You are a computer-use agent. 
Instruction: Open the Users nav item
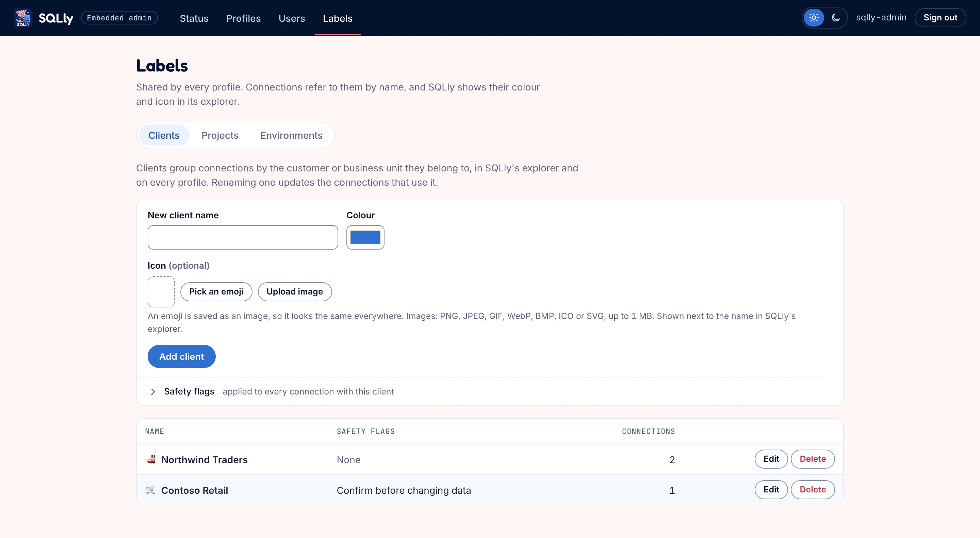(x=292, y=18)
